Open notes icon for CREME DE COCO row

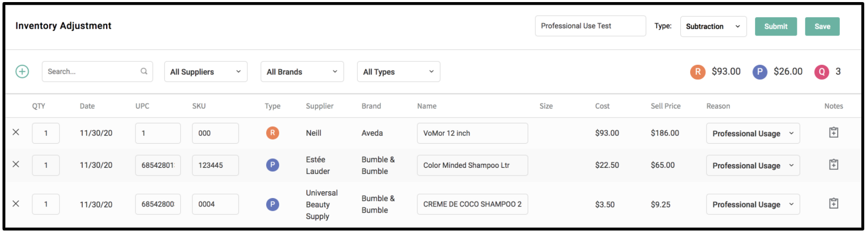tap(833, 203)
